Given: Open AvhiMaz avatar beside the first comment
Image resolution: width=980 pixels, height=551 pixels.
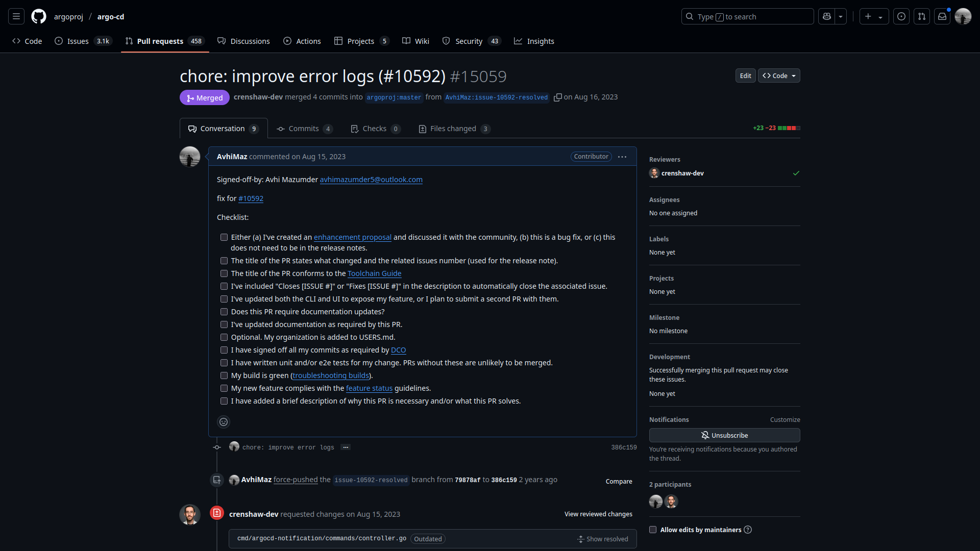Looking at the screenshot, I should (190, 157).
